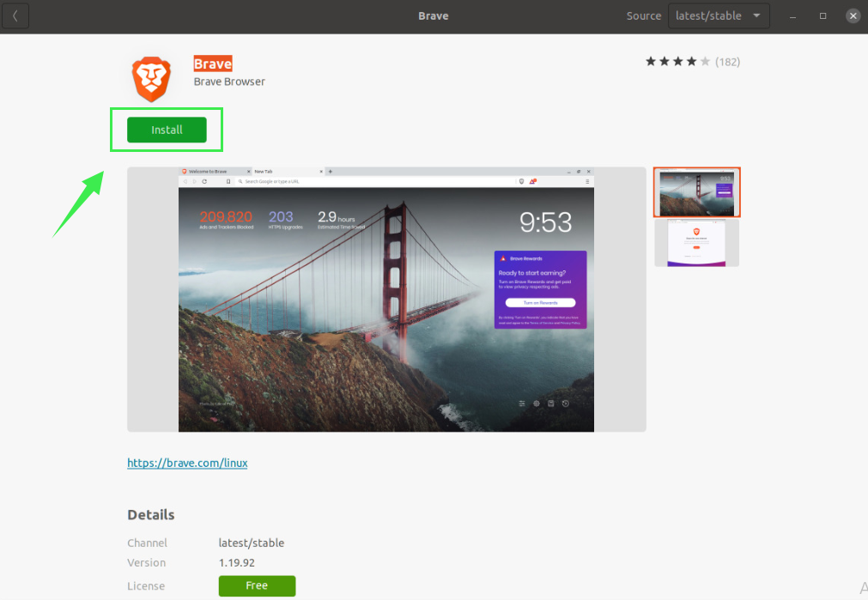Click the Brave lion logo icon

pyautogui.click(x=151, y=79)
